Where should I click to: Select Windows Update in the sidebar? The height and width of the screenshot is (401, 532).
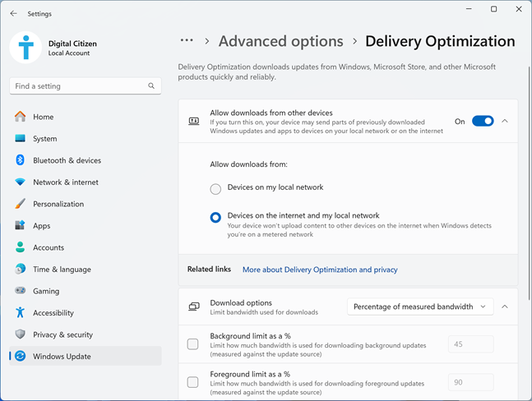point(86,356)
